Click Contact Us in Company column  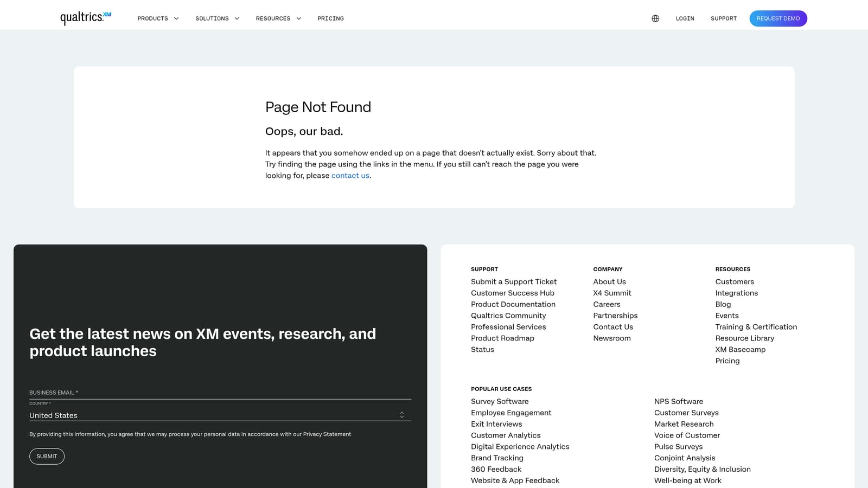(x=613, y=327)
